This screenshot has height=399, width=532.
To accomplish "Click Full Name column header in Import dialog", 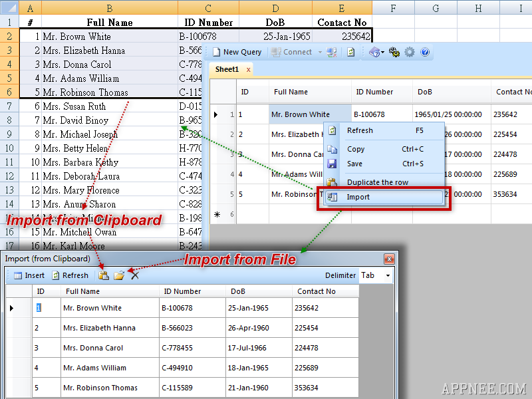I will click(x=110, y=291).
